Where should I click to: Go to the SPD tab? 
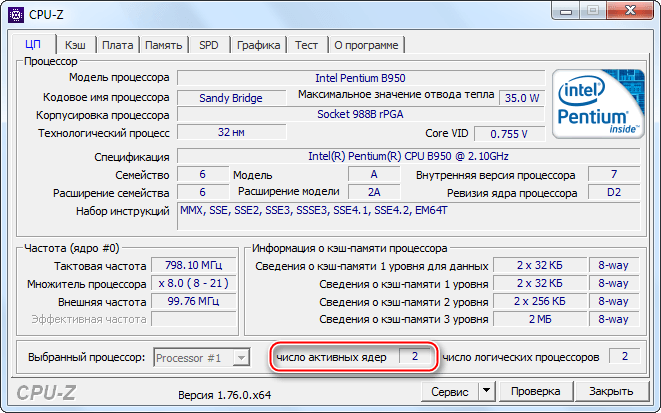coord(209,45)
